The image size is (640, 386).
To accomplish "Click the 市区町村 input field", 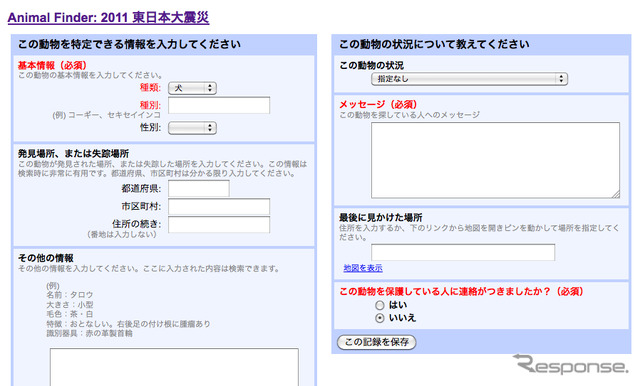I will click(219, 206).
